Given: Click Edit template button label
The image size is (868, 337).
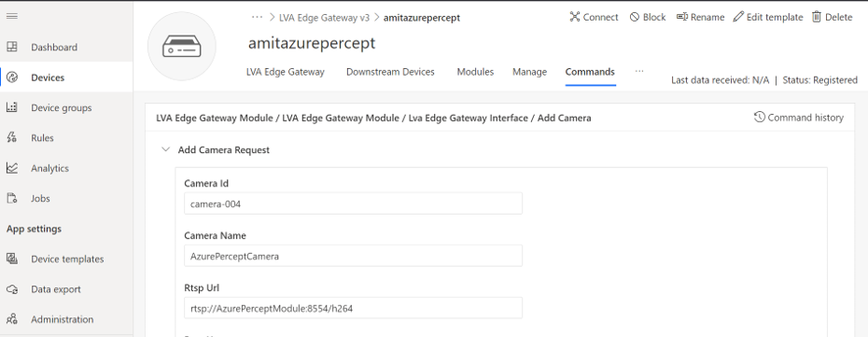Looking at the screenshot, I should tap(775, 17).
